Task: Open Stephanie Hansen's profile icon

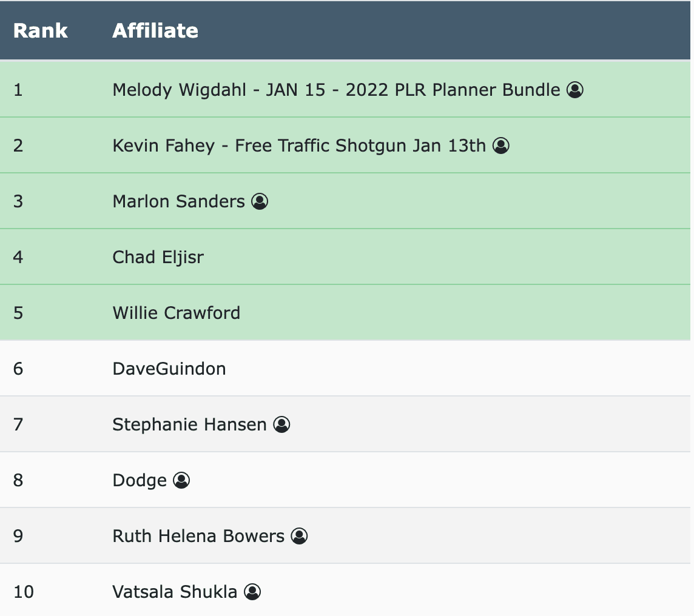Action: tap(281, 424)
